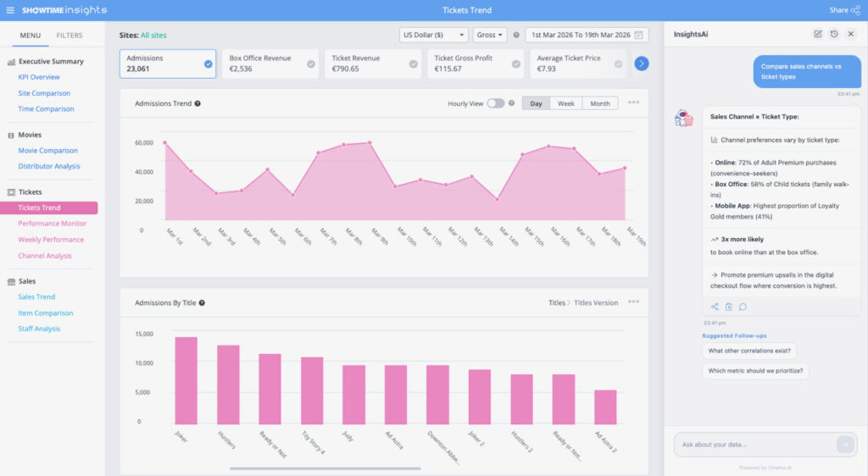Open Item Comparison page
Image resolution: width=868 pixels, height=476 pixels.
pos(46,313)
